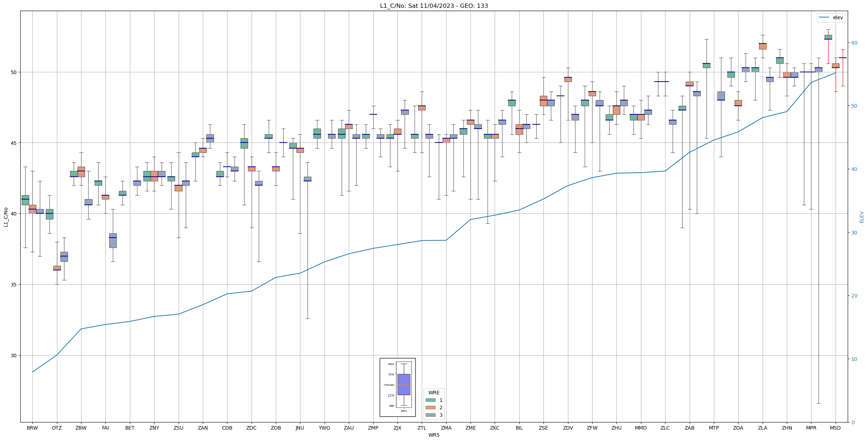Click the x-axis label 'ZOB'
Screen dimensions: 868x441
click(x=276, y=428)
